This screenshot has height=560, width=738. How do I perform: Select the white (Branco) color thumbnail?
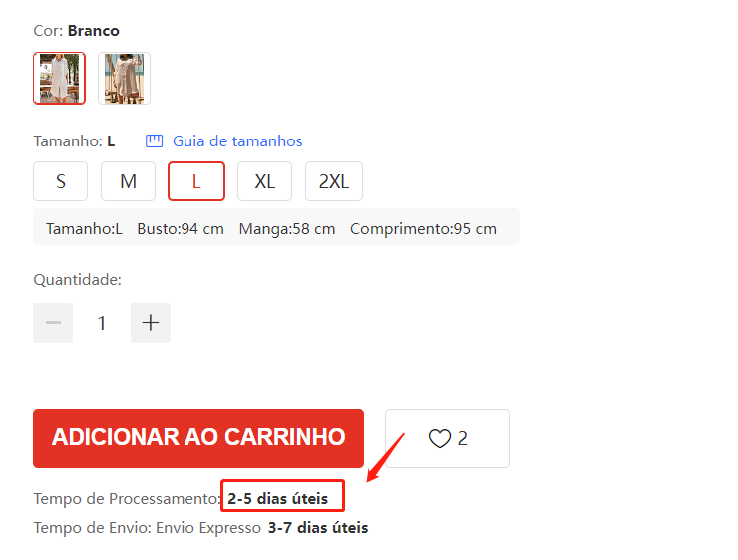(x=59, y=78)
